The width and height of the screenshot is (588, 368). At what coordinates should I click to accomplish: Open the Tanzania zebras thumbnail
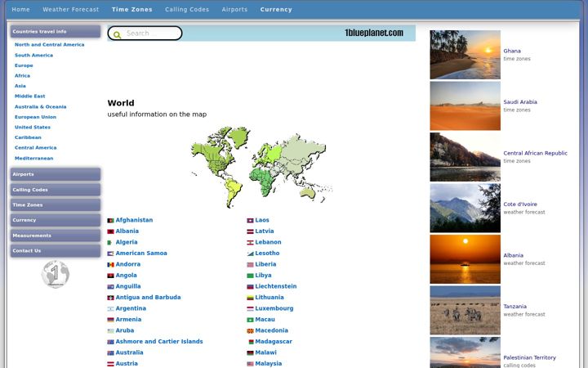tap(465, 310)
